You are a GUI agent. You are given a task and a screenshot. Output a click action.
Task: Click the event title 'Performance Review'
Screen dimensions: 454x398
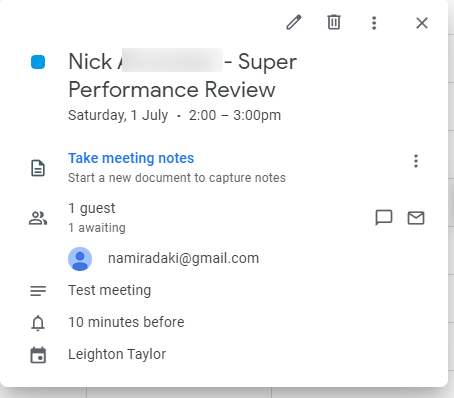click(x=172, y=89)
